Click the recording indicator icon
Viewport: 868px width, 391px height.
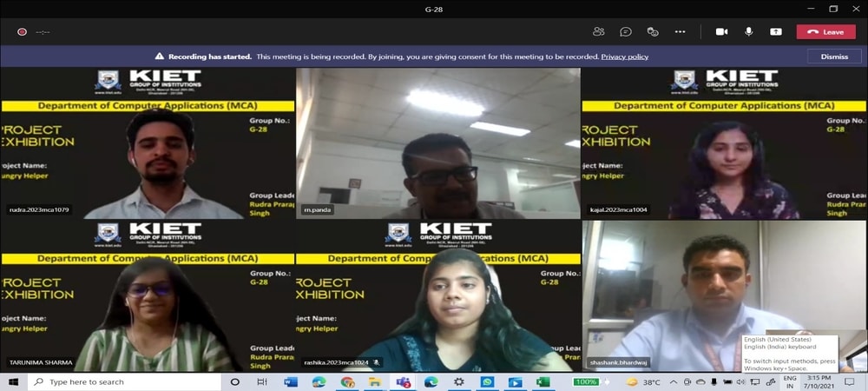(x=22, y=32)
